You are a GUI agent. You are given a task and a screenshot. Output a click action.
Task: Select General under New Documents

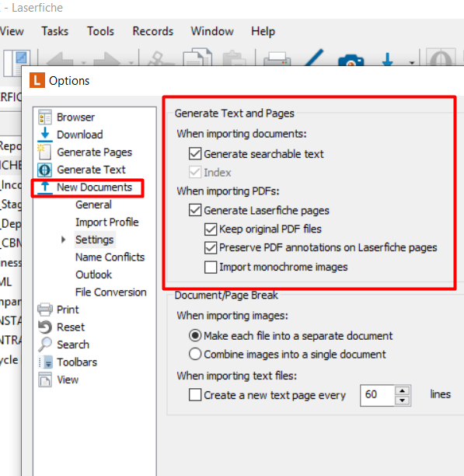(93, 205)
